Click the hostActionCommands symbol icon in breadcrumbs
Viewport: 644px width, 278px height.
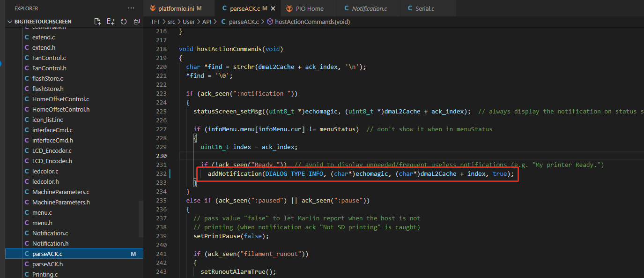269,21
